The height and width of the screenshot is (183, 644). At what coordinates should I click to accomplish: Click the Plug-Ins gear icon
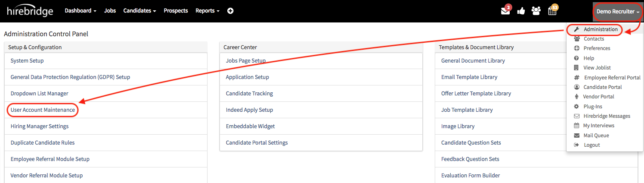click(576, 107)
